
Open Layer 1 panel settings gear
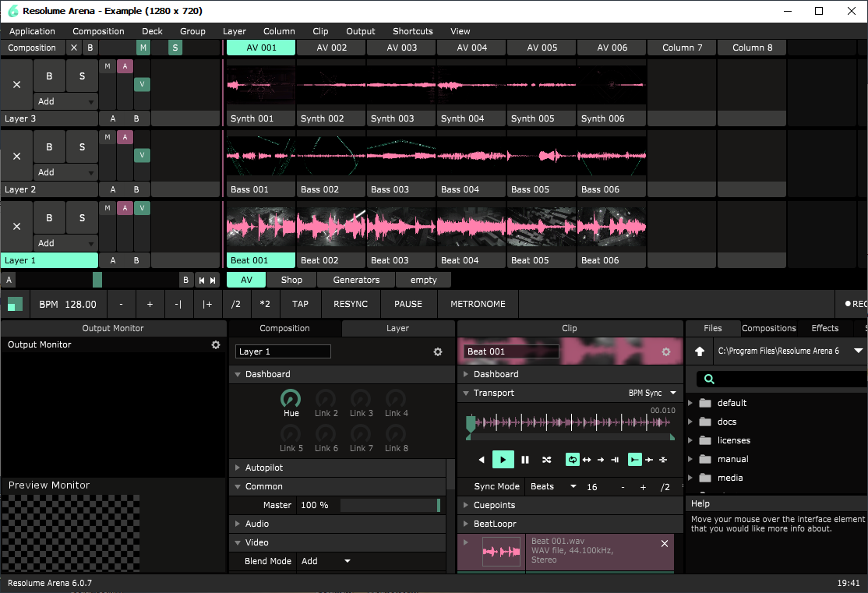point(438,351)
